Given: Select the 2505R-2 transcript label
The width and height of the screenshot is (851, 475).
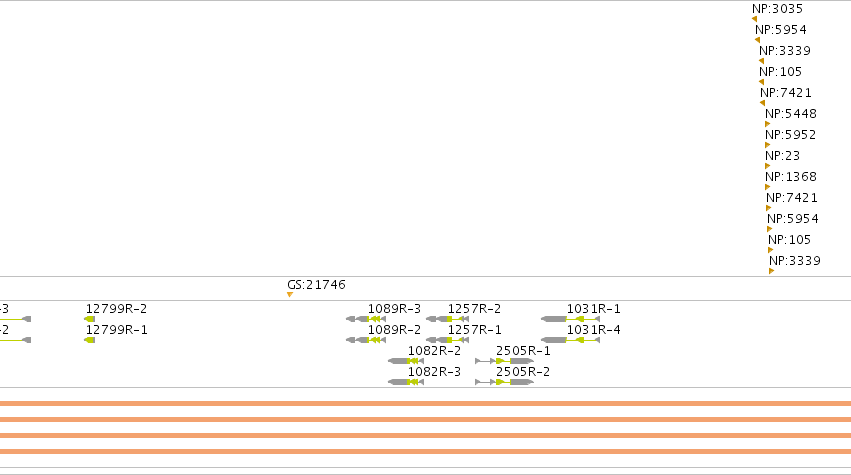Looking at the screenshot, I should click(x=523, y=372).
